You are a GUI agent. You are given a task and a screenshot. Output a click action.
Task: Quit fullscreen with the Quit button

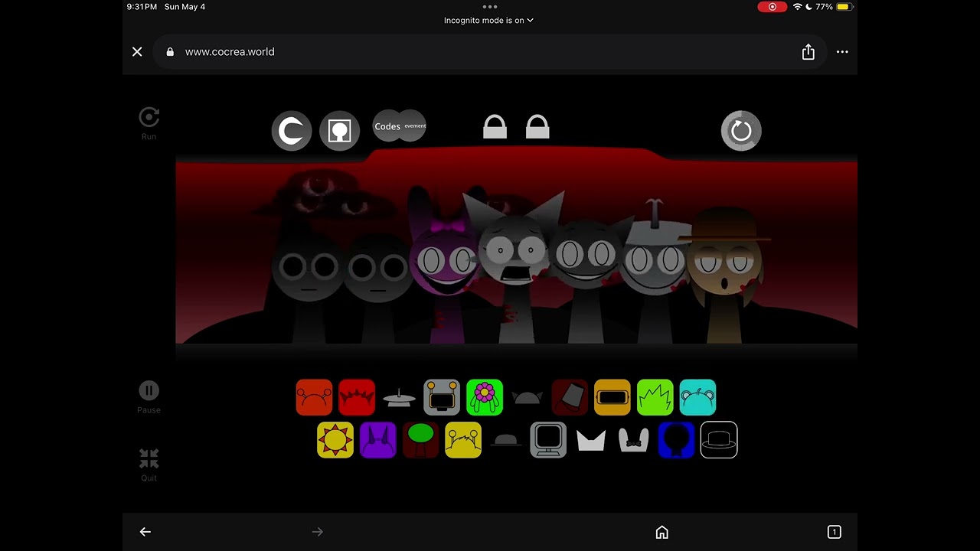(x=149, y=465)
